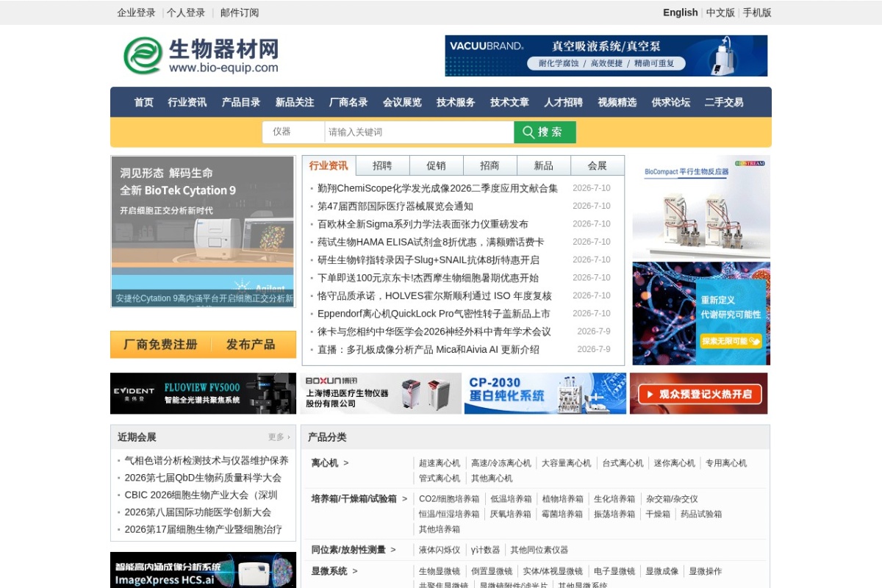This screenshot has width=882, height=588.
Task: Click the Evident FLUOVIEW FV5000 banner
Action: pyautogui.click(x=204, y=393)
